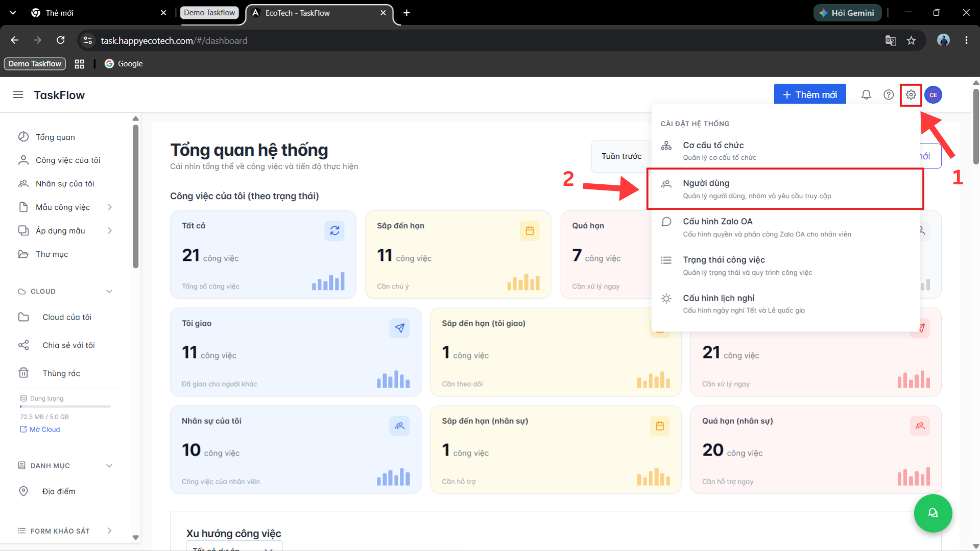The image size is (980, 551).
Task: Open the Tuần trước period dropdown
Action: coord(622,156)
